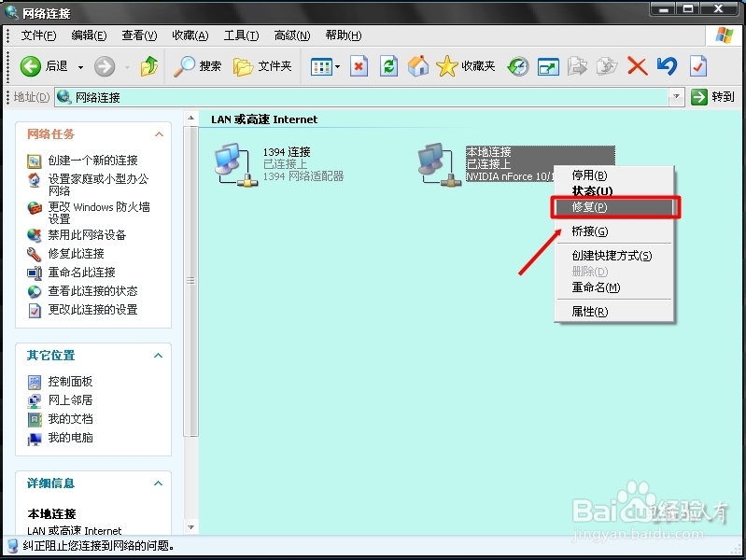Viewport: 746px width, 560px height.
Task: Click the sidebar vertical scrollbar thumb
Action: pos(190,281)
